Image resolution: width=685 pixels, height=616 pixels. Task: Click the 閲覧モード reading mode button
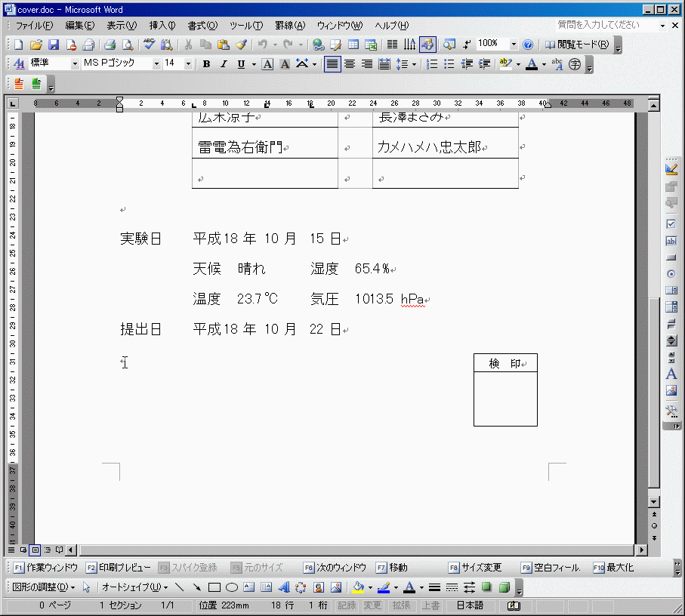[577, 45]
